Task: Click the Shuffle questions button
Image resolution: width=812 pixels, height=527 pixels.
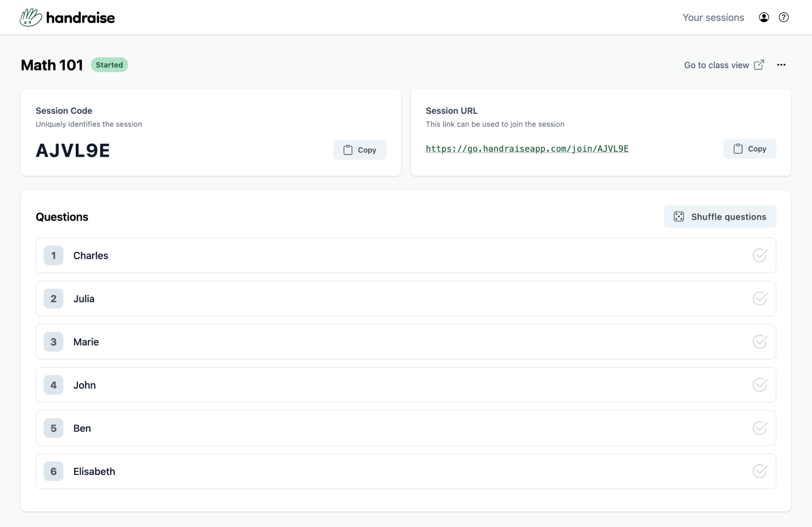Action: click(x=720, y=216)
